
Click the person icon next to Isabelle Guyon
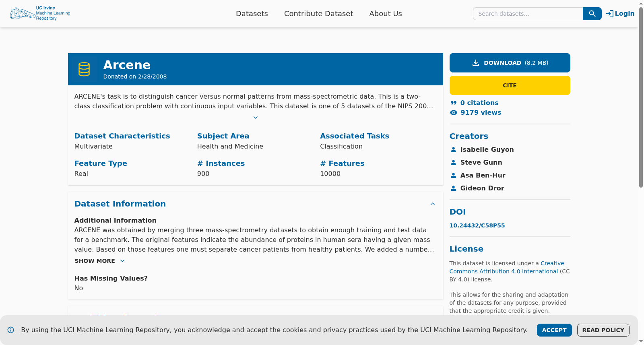coord(454,150)
